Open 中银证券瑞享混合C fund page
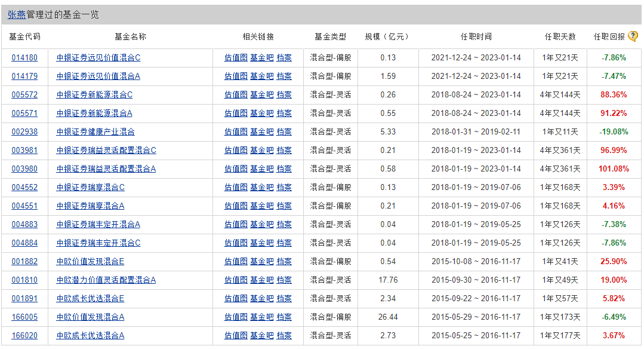644x349 pixels. [90, 188]
